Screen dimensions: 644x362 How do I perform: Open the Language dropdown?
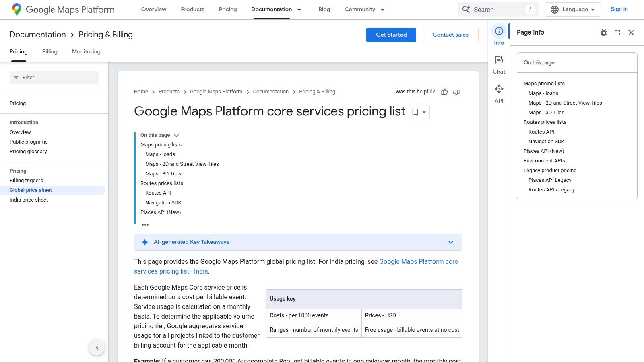click(x=573, y=10)
